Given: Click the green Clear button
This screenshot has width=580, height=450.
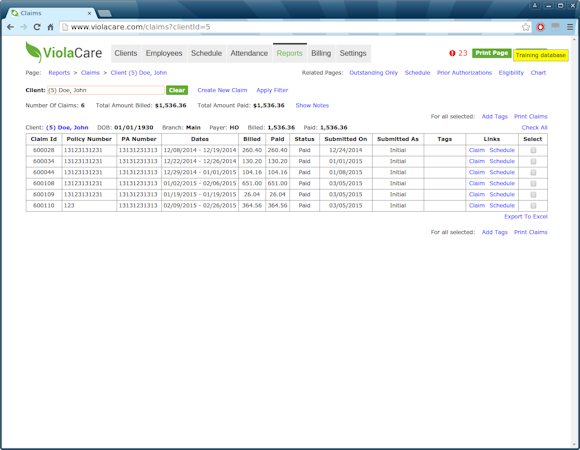Looking at the screenshot, I should pyautogui.click(x=177, y=90).
